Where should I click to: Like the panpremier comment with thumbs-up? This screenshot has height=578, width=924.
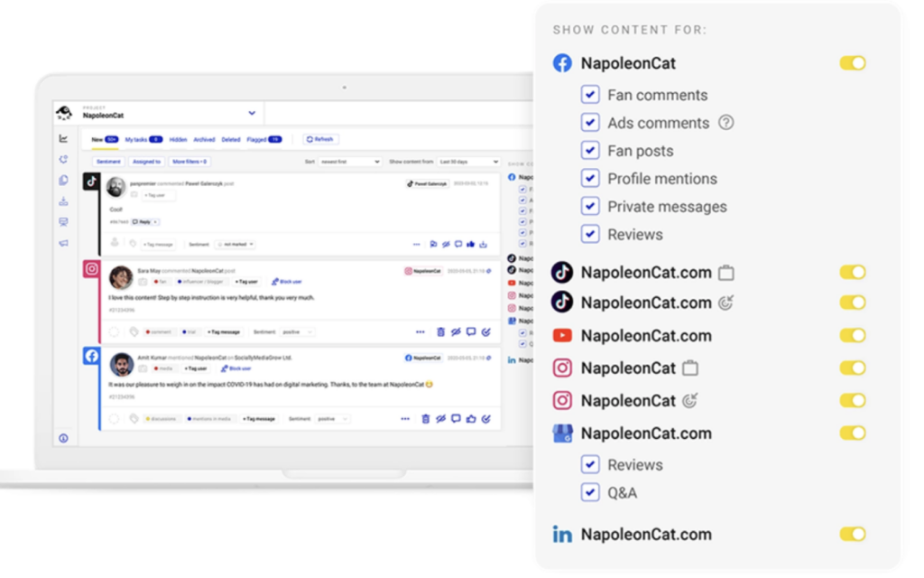point(470,244)
